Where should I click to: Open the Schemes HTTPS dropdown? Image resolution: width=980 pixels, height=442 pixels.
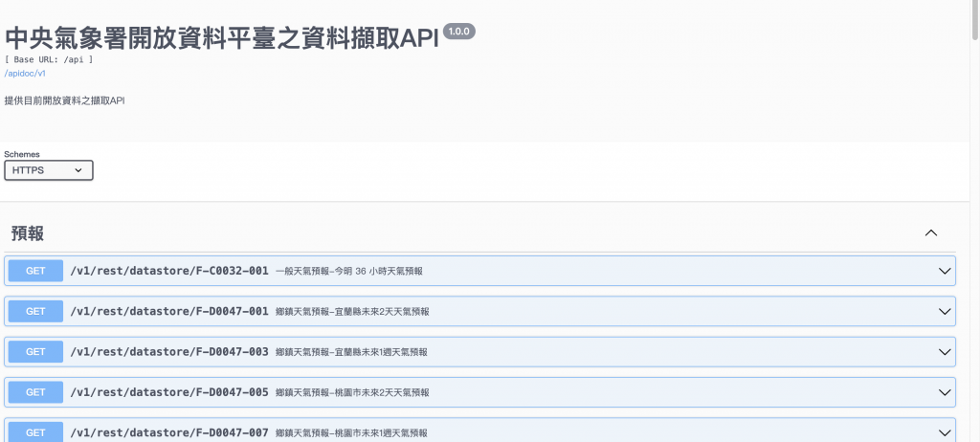tap(49, 170)
